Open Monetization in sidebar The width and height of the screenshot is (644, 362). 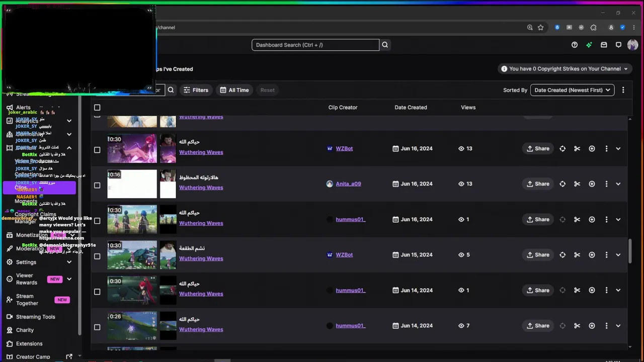[32, 235]
